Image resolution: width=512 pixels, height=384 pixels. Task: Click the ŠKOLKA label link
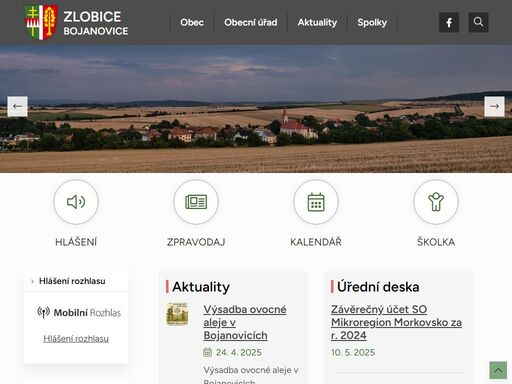[436, 242]
